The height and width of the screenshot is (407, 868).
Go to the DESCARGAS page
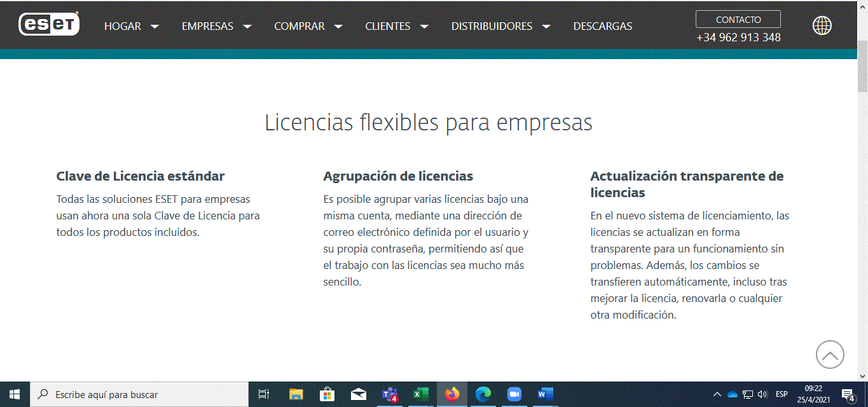[603, 27]
